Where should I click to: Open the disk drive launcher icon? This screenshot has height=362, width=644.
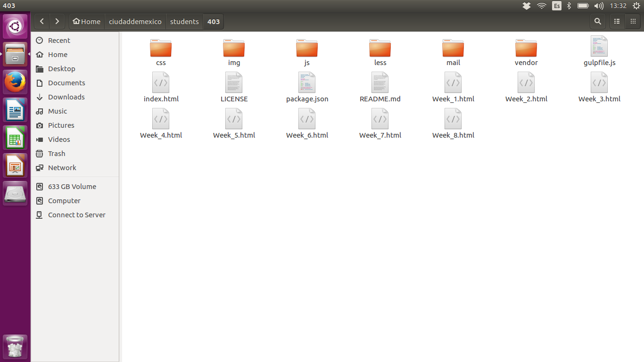click(x=15, y=193)
